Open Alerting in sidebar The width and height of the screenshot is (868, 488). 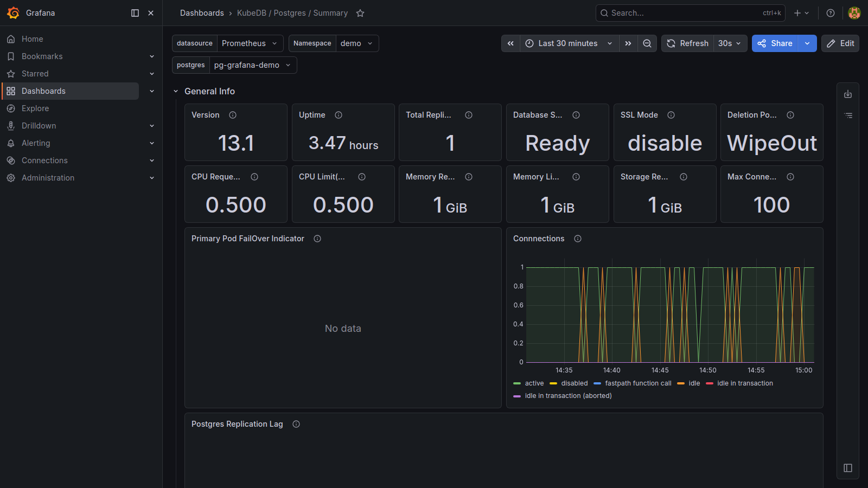[x=36, y=143]
